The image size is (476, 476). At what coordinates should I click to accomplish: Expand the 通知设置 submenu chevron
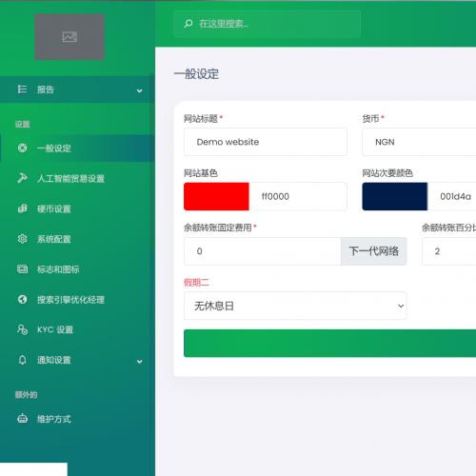click(139, 361)
